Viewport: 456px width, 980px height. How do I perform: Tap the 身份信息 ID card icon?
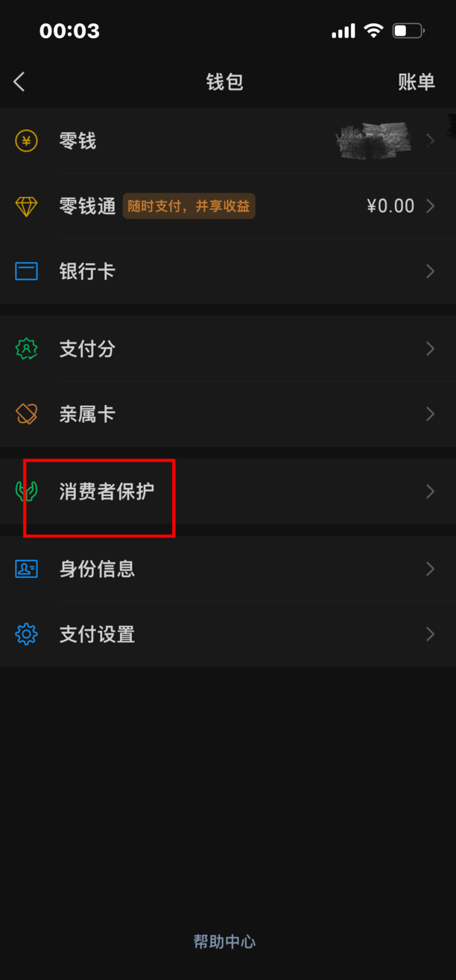click(26, 569)
